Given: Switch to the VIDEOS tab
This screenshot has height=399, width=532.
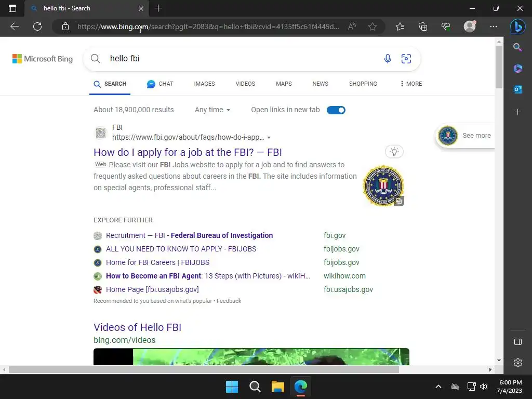Looking at the screenshot, I should pyautogui.click(x=245, y=84).
